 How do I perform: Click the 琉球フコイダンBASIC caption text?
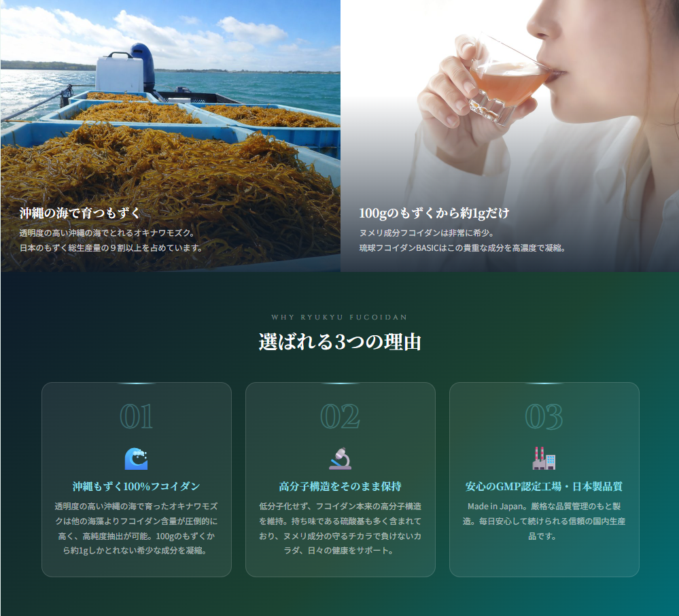(462, 248)
